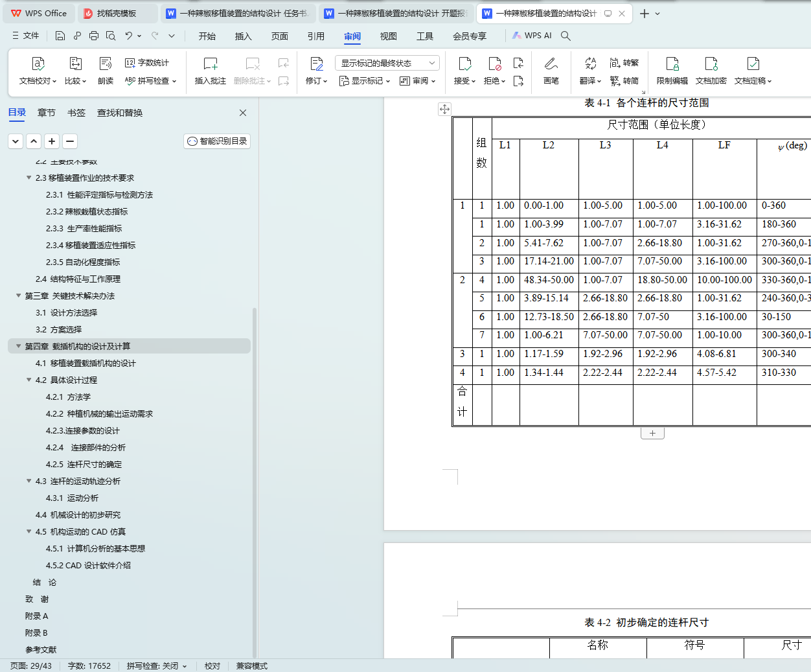Image resolution: width=811 pixels, height=672 pixels.
Task: Click table cell 48.34-50.00
Action: pos(549,280)
